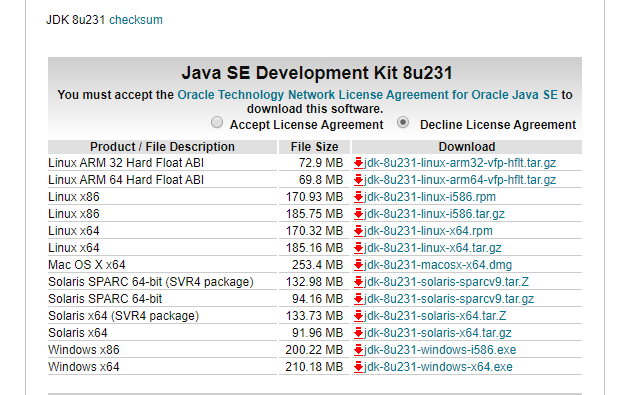Click the Linux ARM 64 Hard Float ABI row label

(x=126, y=180)
